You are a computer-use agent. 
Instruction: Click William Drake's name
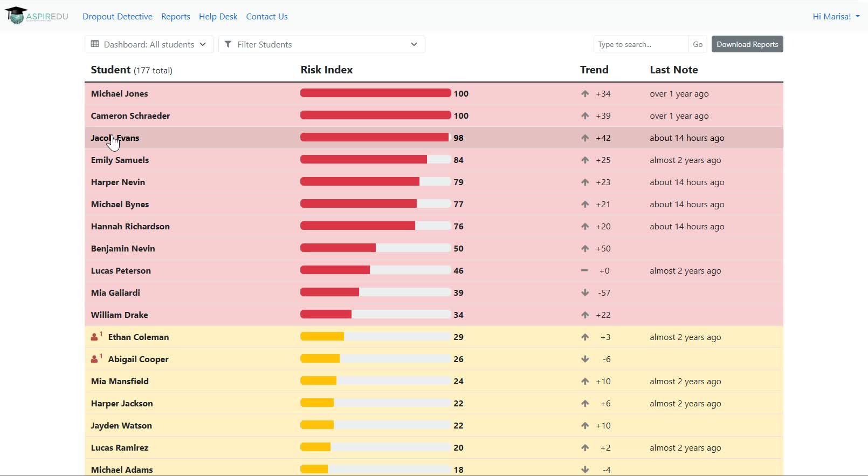pyautogui.click(x=119, y=315)
